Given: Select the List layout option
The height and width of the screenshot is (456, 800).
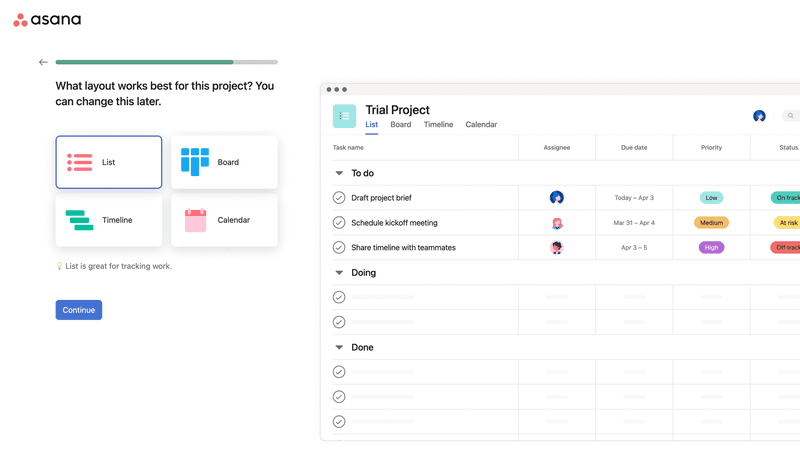Looking at the screenshot, I should (x=109, y=162).
